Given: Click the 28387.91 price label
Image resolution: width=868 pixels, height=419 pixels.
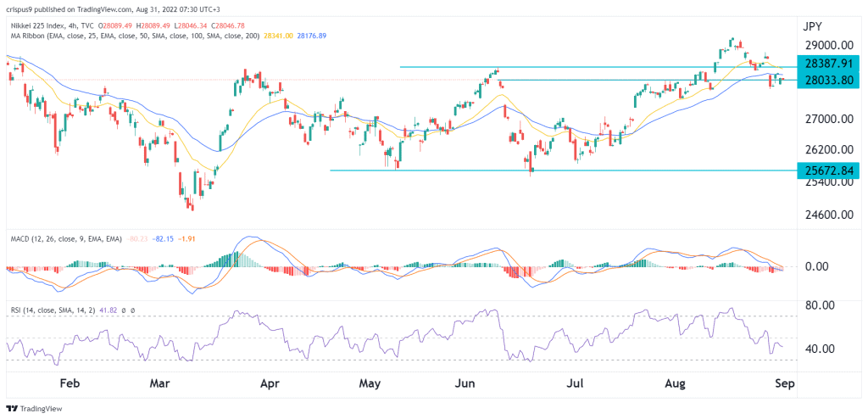Looking at the screenshot, I should [x=828, y=64].
